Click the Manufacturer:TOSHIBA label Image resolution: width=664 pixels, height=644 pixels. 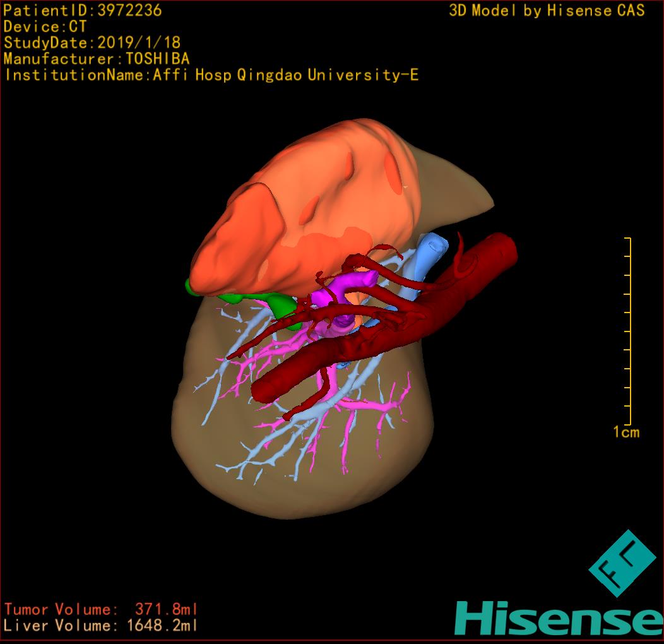pyautogui.click(x=97, y=59)
